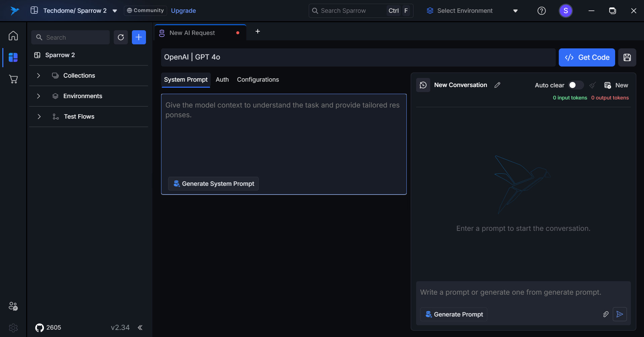Click the Get Code button
The image size is (644, 337).
(x=587, y=57)
